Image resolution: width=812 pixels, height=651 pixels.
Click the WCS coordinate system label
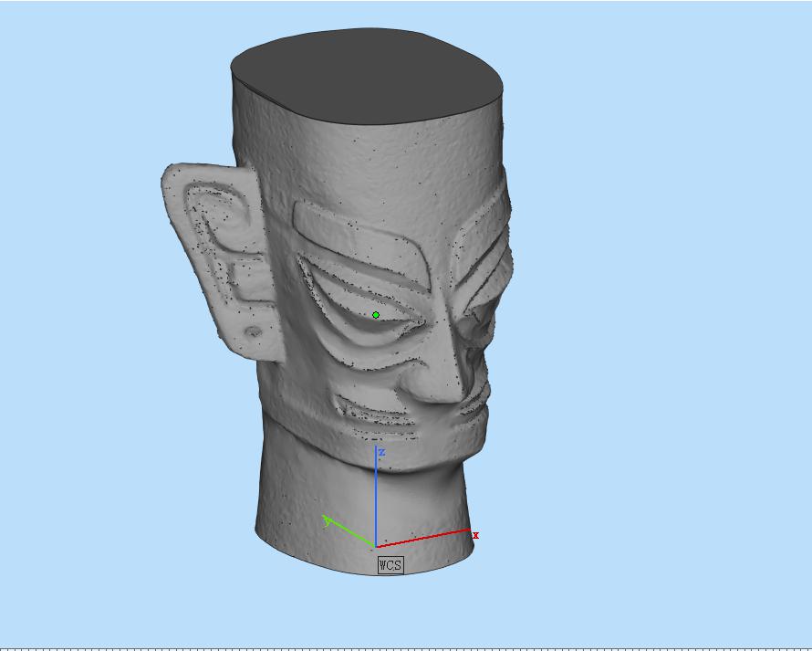click(x=390, y=565)
